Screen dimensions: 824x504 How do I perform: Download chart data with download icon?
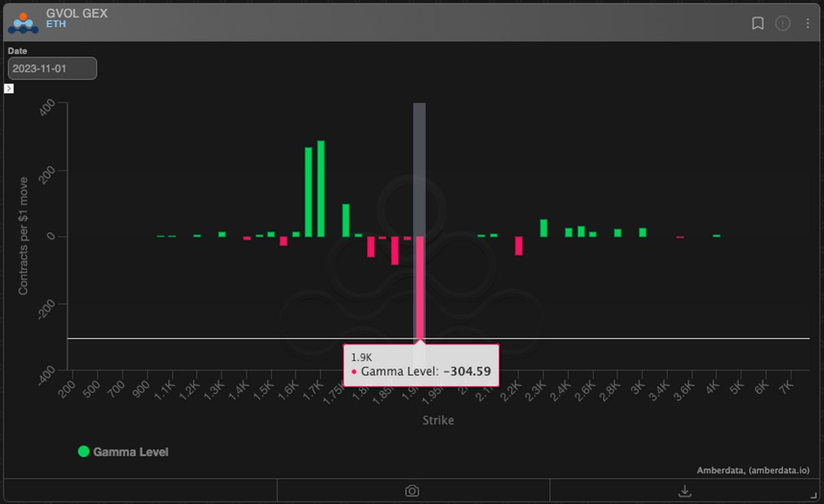pos(684,491)
